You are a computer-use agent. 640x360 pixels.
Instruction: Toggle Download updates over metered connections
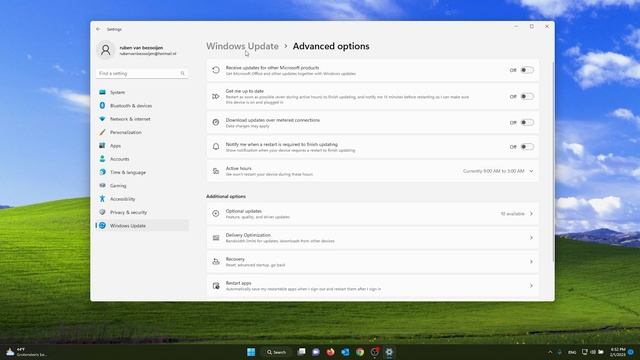point(527,122)
